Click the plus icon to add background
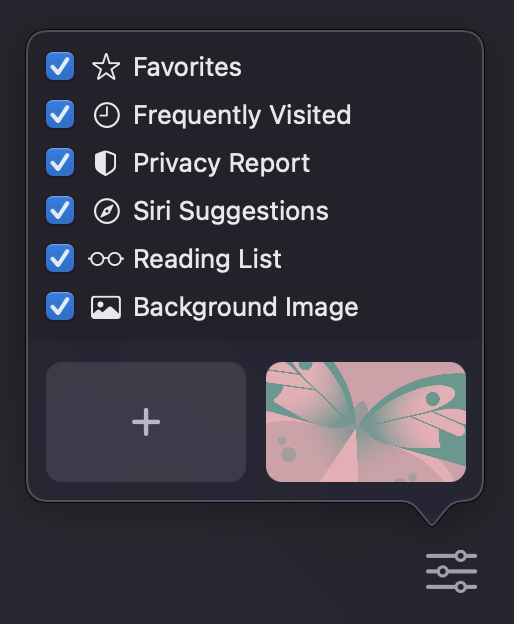The width and height of the screenshot is (514, 624). [146, 422]
